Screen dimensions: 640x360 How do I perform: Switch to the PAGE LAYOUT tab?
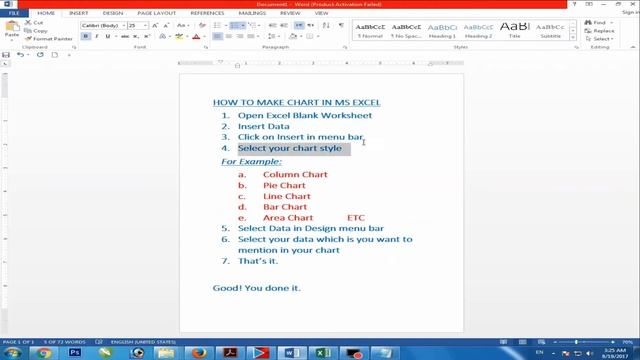click(157, 13)
